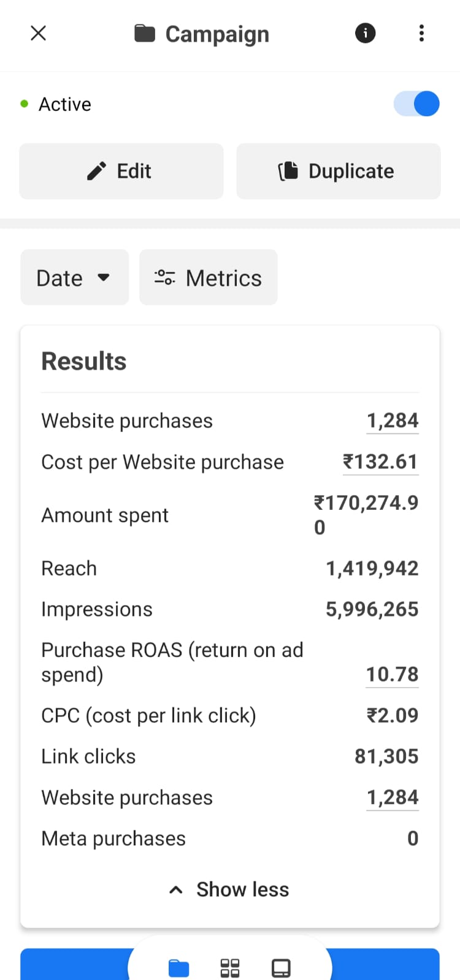
Task: Switch to the ads tab icon
Action: click(x=281, y=968)
